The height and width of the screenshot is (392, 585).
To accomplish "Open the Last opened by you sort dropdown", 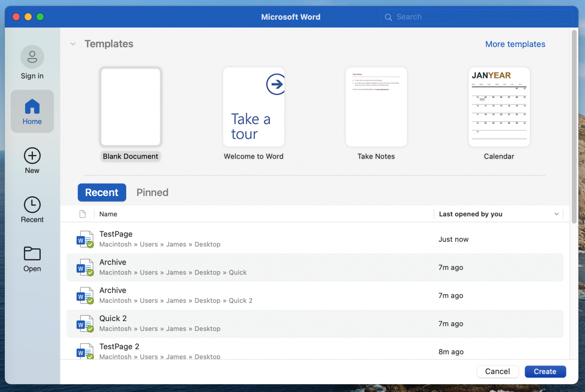I will point(556,214).
